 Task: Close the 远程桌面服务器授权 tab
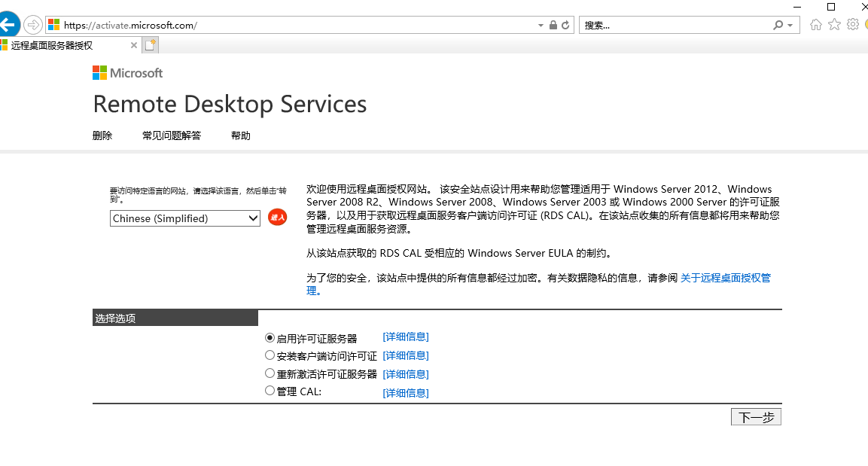tap(133, 45)
